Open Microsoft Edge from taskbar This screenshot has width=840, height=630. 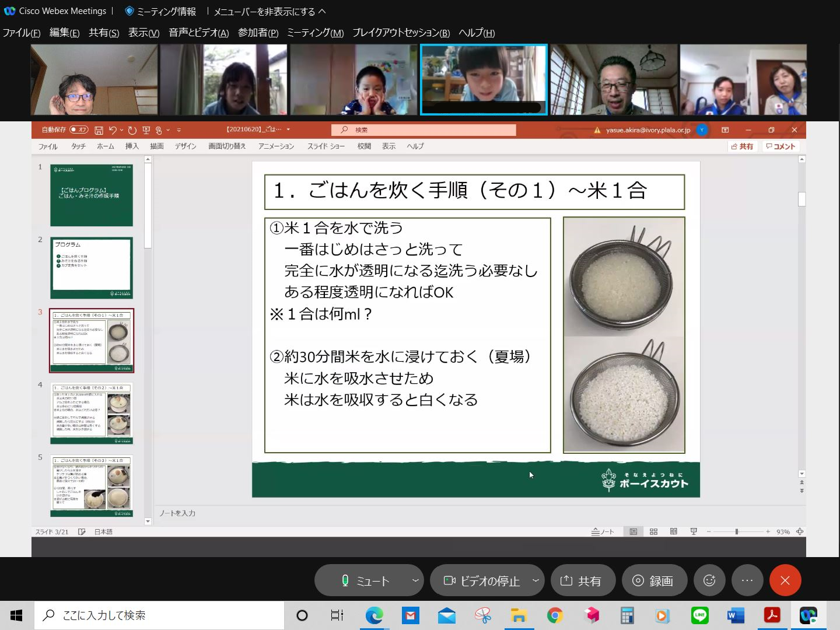tap(374, 615)
